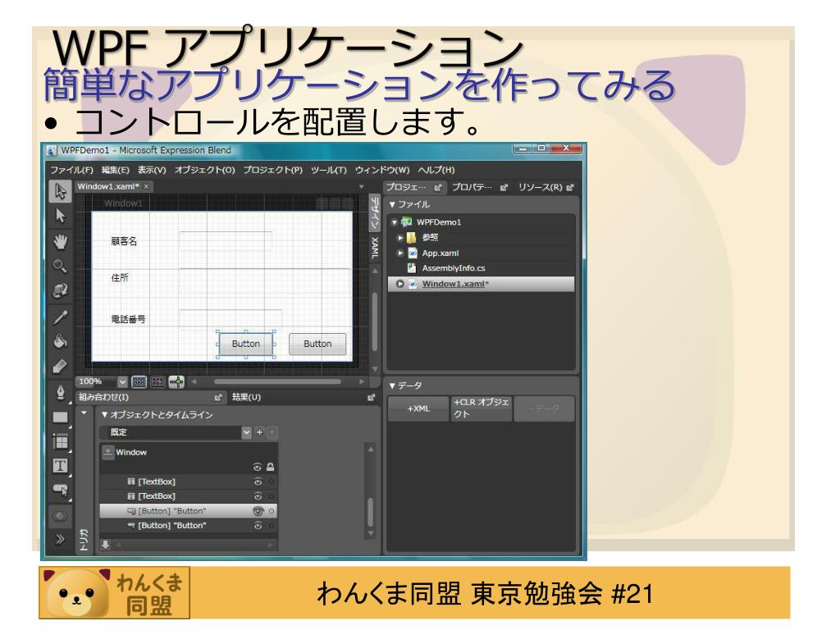Click the 参照 folder icon
Image resolution: width=840 pixels, height=630 pixels.
[x=412, y=237]
